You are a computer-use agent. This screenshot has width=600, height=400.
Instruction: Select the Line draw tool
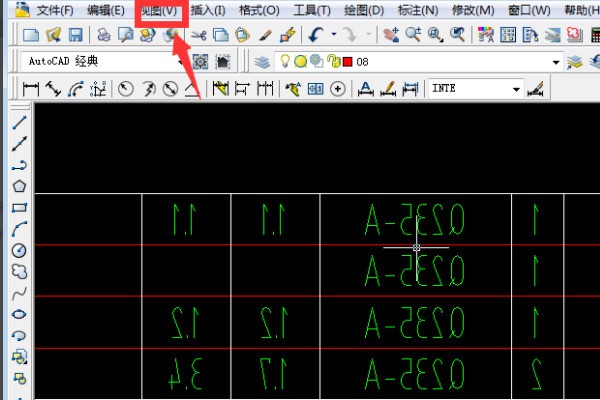18,123
